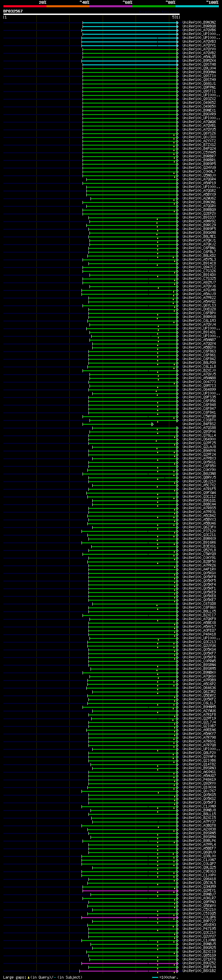This screenshot has width=222, height=980.
Task: Click the UniRef100_Q2HYU9 label
Action: tap(199, 168)
